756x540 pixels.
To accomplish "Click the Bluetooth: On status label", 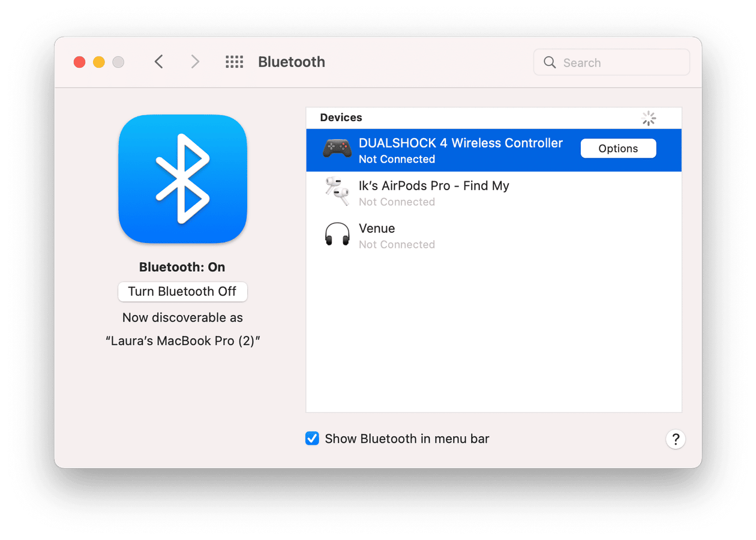I will (x=182, y=267).
